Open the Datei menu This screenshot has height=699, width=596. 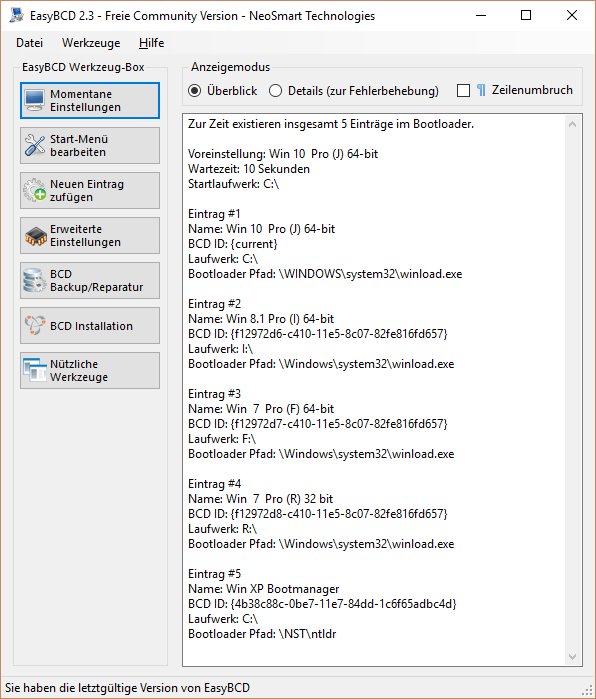tap(29, 43)
